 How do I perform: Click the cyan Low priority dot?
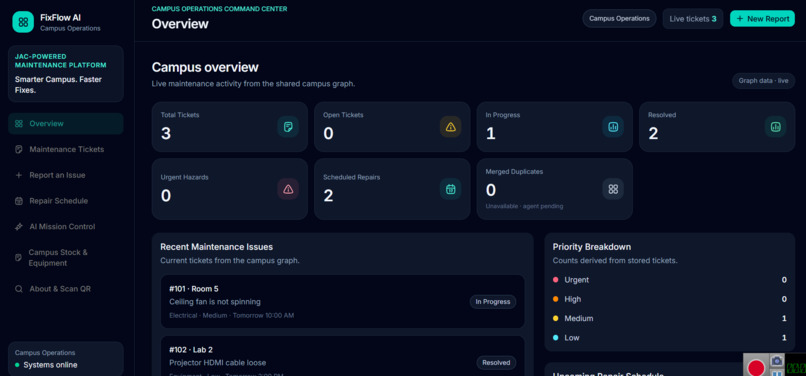[555, 337]
